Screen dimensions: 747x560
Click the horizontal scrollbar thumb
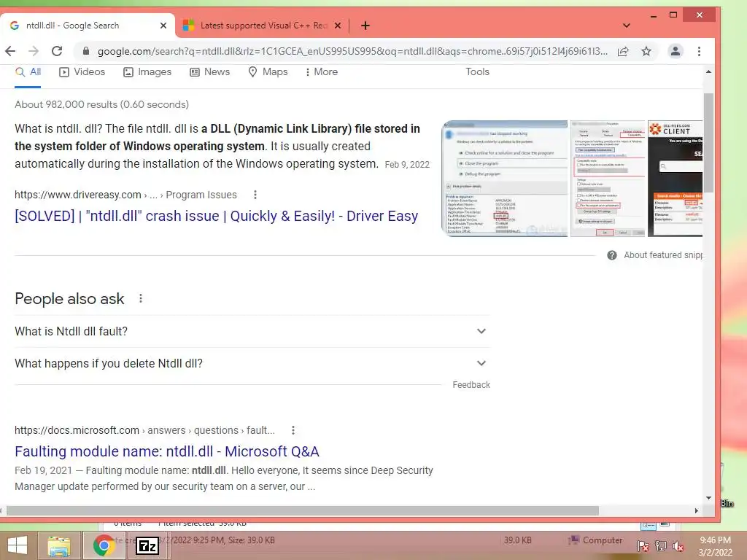(x=303, y=510)
